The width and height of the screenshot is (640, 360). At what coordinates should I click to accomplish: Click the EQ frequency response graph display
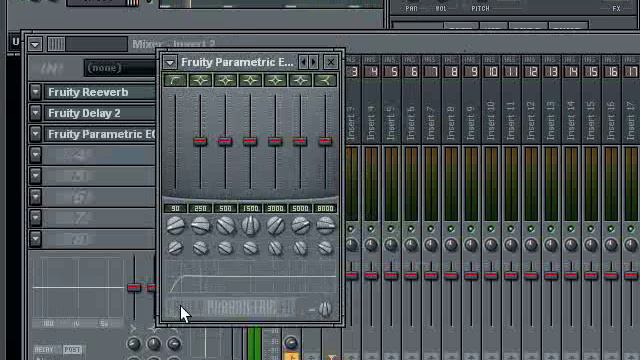251,277
